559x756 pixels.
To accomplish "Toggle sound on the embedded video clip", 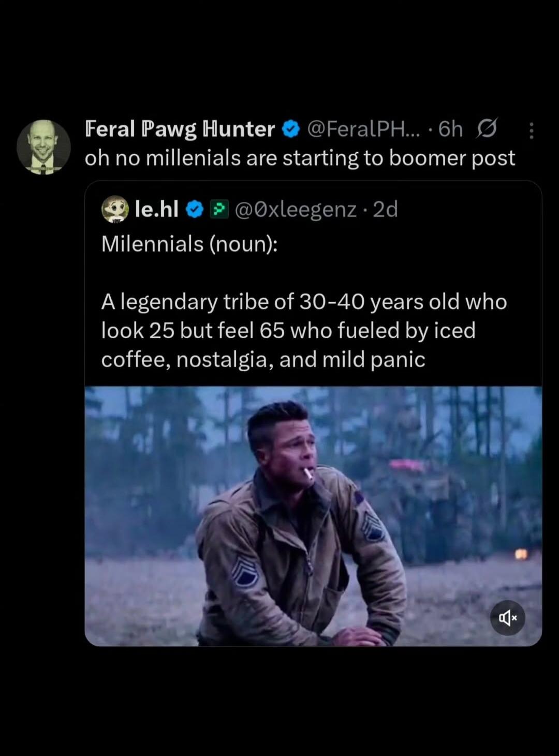I will (508, 618).
